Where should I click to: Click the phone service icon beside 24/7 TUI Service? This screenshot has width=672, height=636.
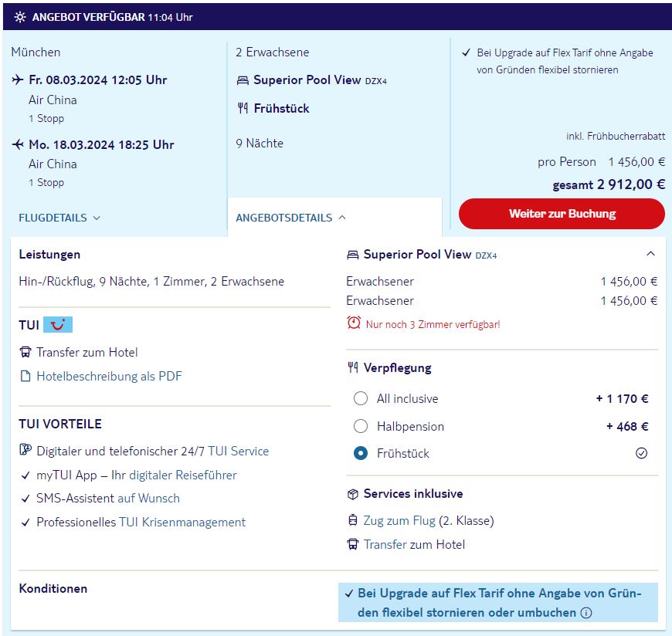(25, 450)
